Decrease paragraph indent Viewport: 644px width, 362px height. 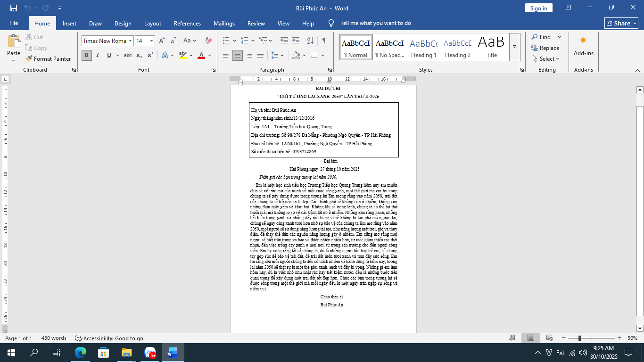(284, 41)
